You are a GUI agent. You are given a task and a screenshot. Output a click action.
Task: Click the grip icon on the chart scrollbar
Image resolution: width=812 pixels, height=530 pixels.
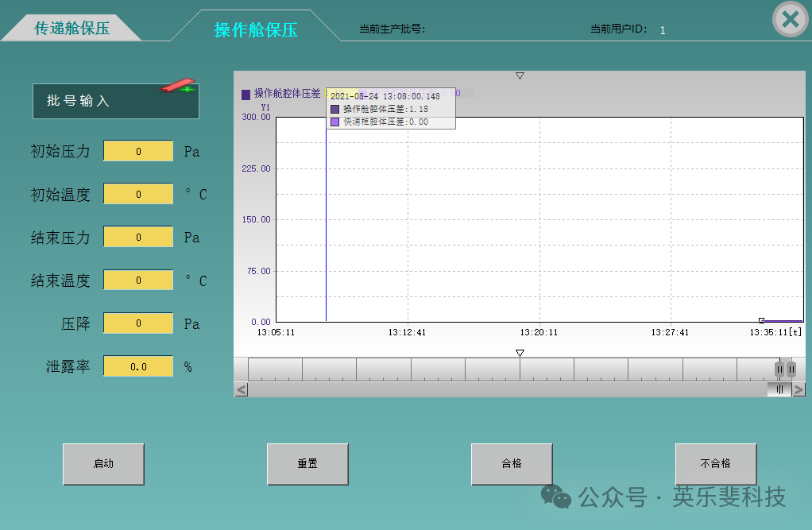tap(780, 389)
